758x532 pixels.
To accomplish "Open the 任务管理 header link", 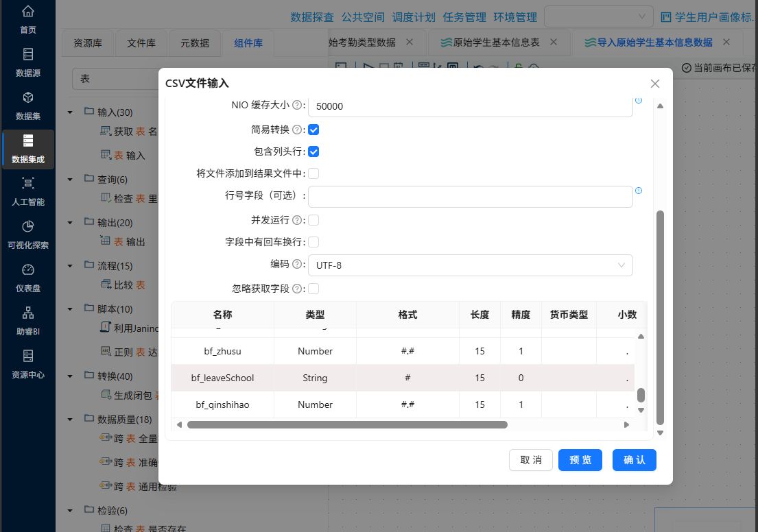I will click(464, 17).
